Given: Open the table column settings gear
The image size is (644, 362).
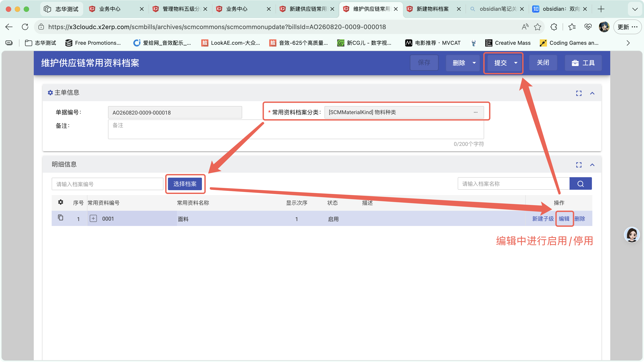Looking at the screenshot, I should [61, 202].
